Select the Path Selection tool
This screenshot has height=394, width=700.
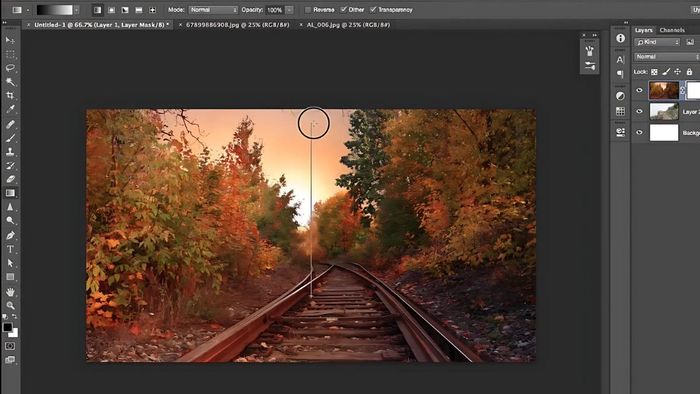pos(10,263)
